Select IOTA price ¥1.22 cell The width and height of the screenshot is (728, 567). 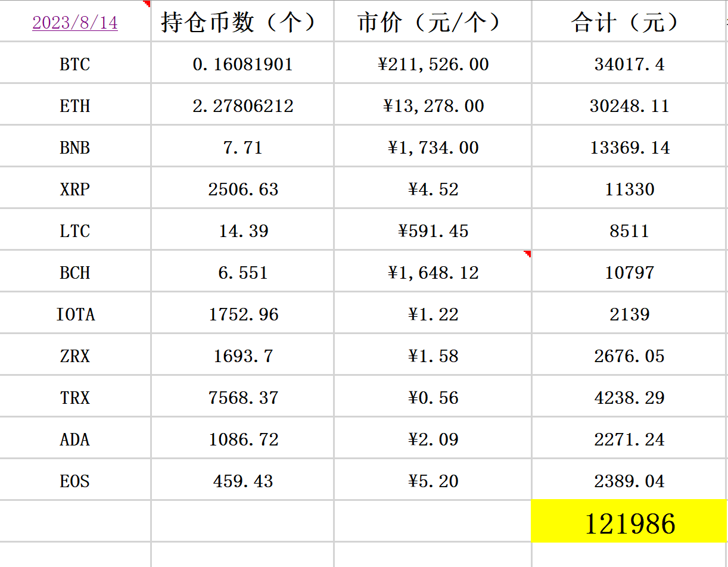pos(433,313)
